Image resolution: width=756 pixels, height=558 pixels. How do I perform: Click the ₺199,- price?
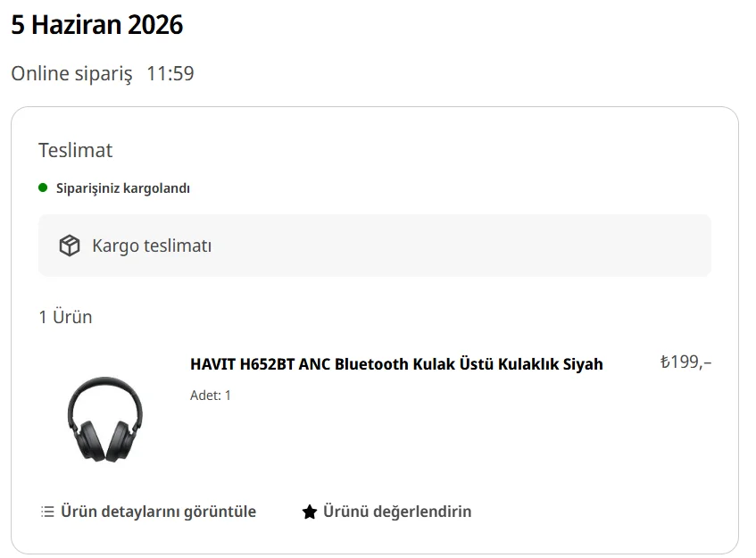coord(685,362)
